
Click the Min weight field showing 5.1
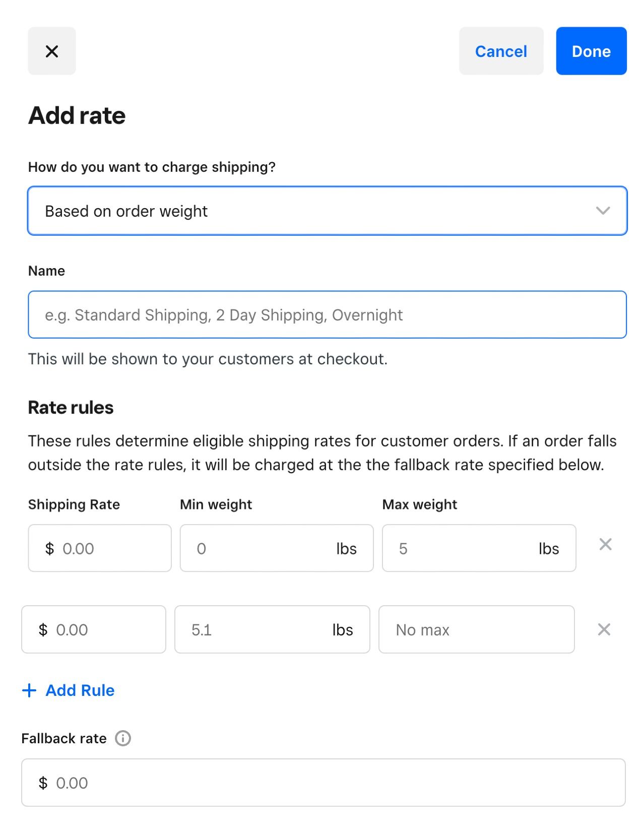coord(272,629)
